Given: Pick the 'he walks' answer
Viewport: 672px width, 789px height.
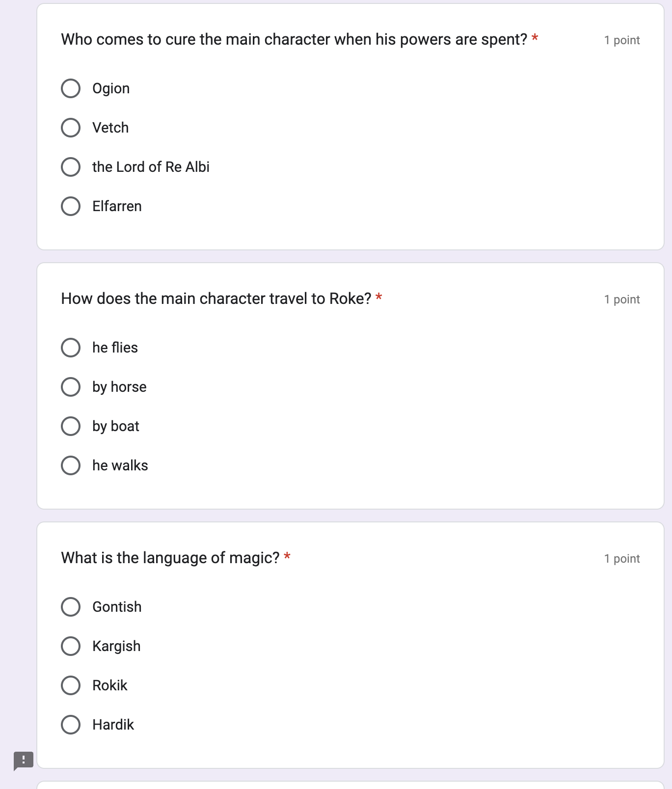Looking at the screenshot, I should (x=71, y=465).
